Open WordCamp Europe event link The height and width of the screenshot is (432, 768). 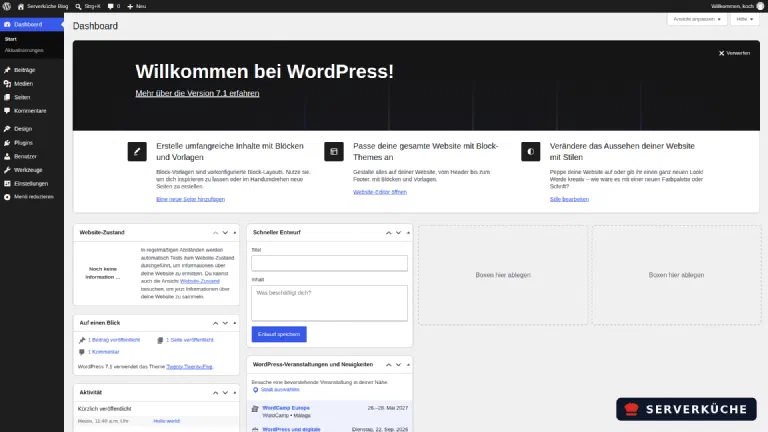pyautogui.click(x=286, y=408)
